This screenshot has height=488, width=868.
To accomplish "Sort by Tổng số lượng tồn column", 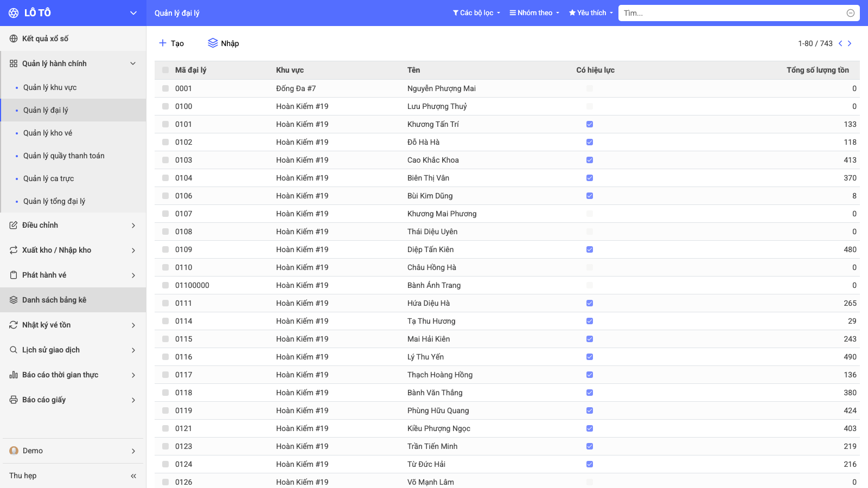I will pyautogui.click(x=818, y=70).
